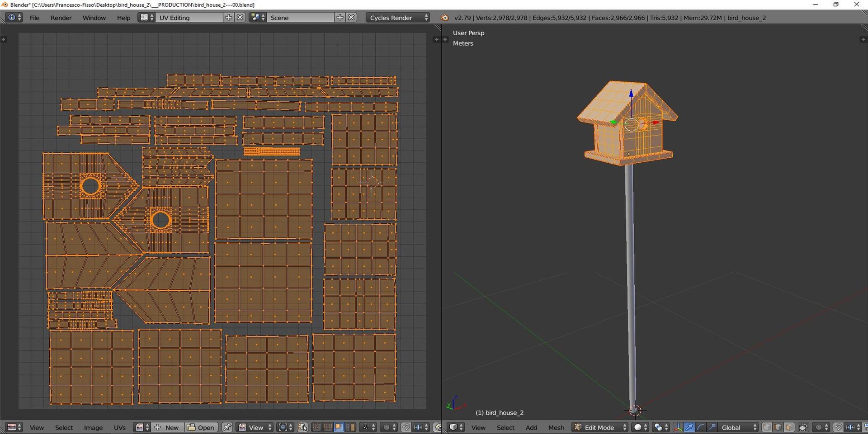Viewport: 868px width, 434px height.
Task: Open the Cycles Render engine dropdown
Action: pyautogui.click(x=398, y=18)
